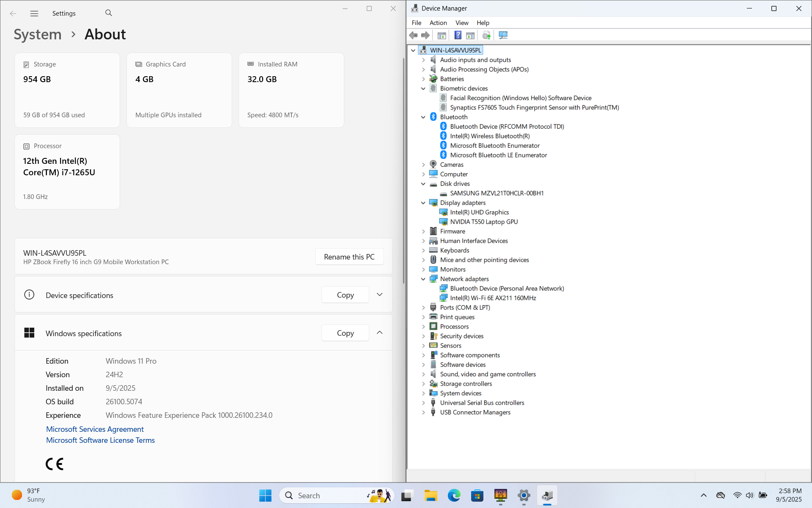
Task: Open Microsoft Services Agreement link
Action: 95,429
